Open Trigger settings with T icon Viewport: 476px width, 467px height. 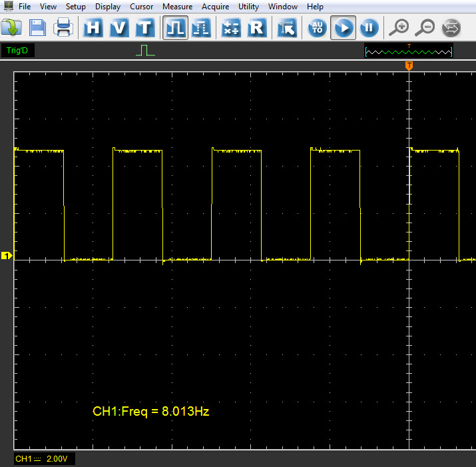(145, 28)
